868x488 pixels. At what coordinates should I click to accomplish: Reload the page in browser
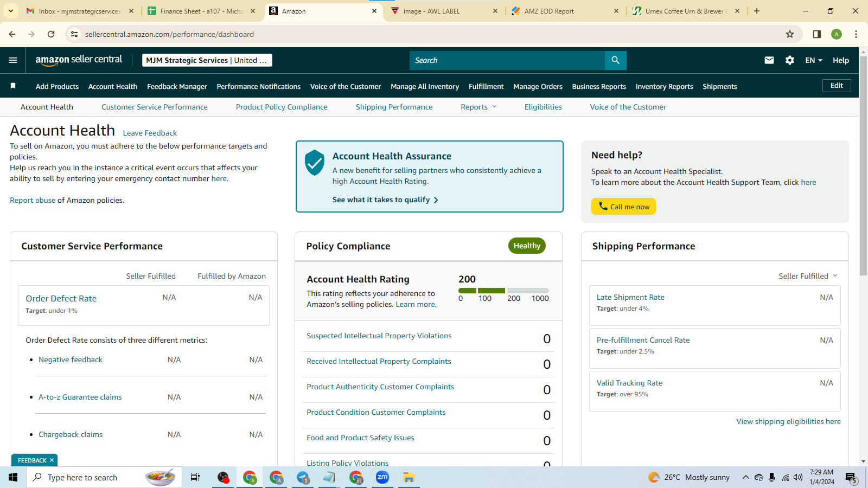click(x=51, y=34)
